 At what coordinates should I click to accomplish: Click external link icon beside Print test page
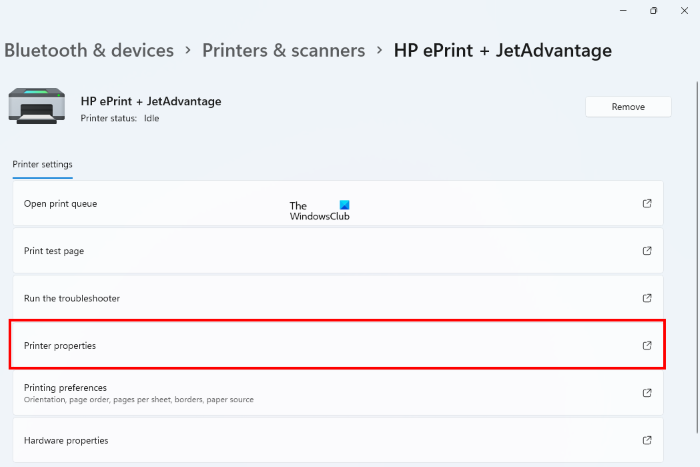click(x=647, y=251)
